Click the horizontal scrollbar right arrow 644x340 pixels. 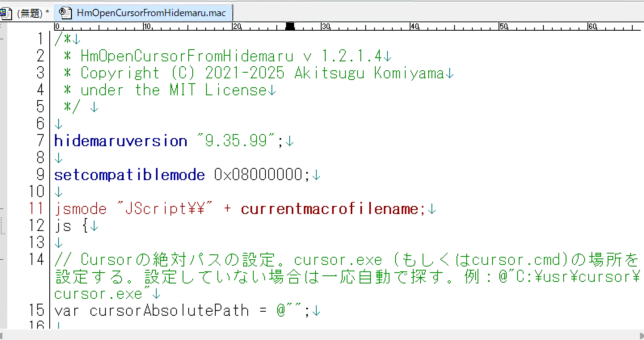[641, 336]
